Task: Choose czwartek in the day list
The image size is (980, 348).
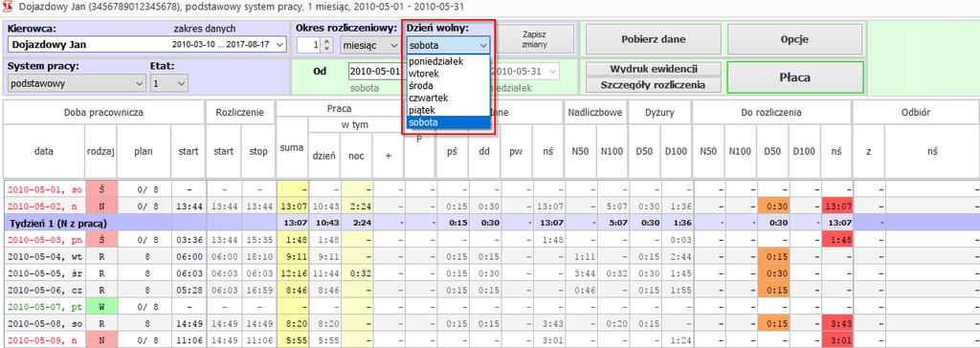Action: click(447, 98)
